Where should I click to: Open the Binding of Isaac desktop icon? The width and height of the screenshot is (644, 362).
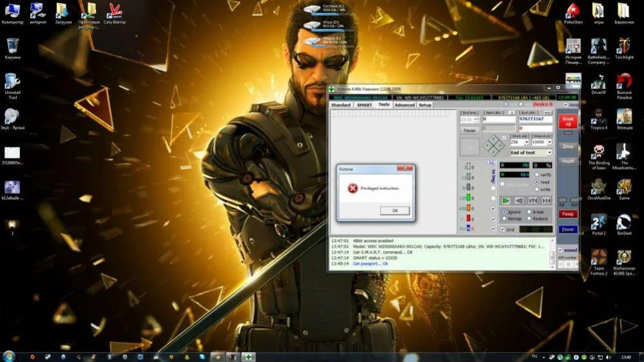598,156
